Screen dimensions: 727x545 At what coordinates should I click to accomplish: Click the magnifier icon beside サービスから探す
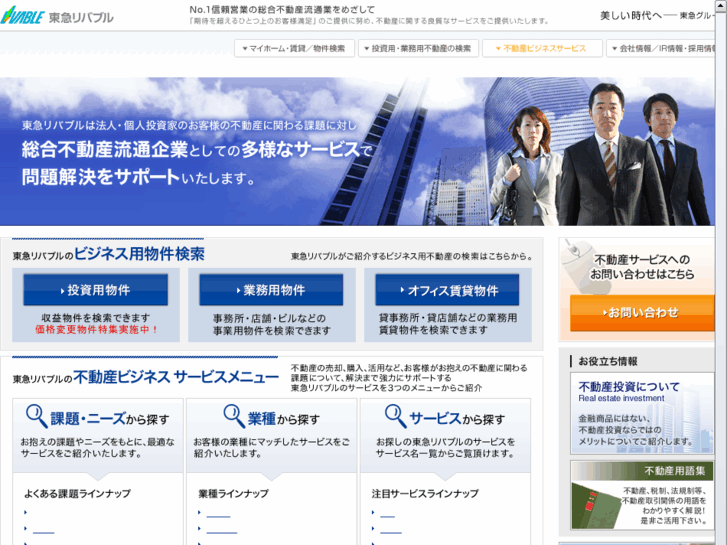pos(395,416)
